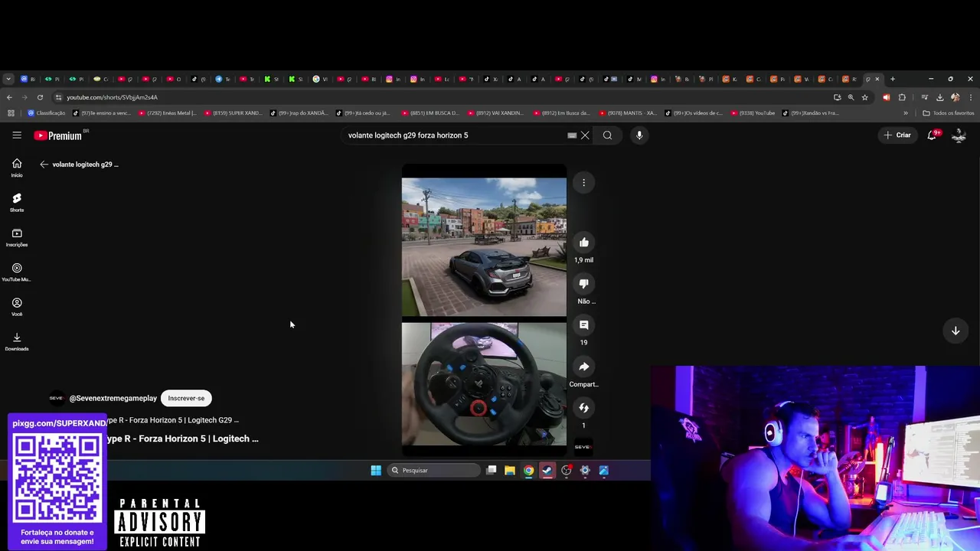Open YouTube Music from the sidebar
Image resolution: width=980 pixels, height=551 pixels.
coord(17,272)
